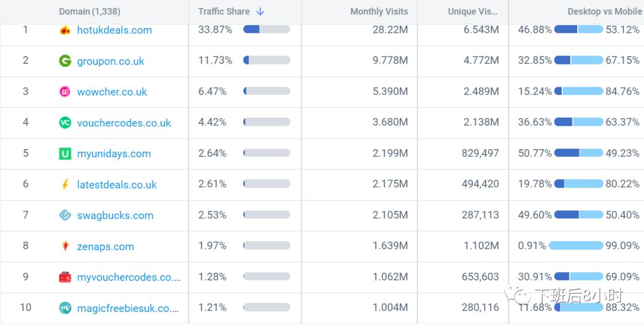Sort by the Monthly Visits column
This screenshot has height=324, width=644.
coord(379,11)
